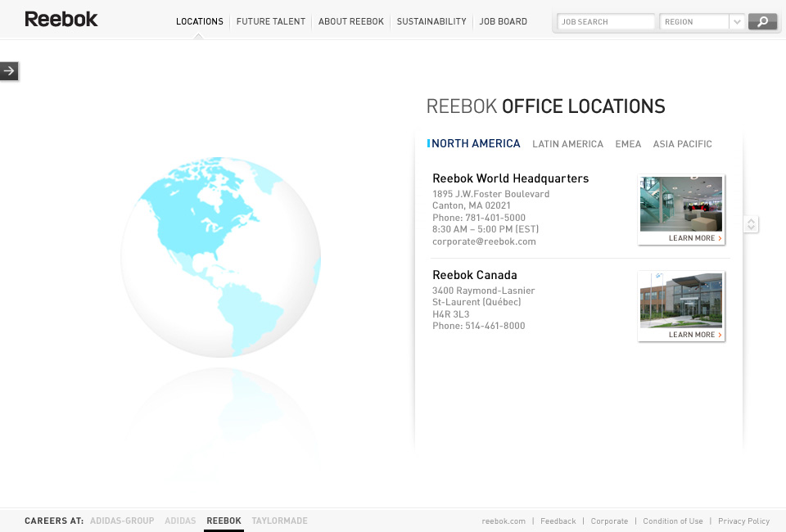Click the St-Laurent (Québec) line
Viewport: 786px width, 532px height.
pyautogui.click(x=477, y=302)
